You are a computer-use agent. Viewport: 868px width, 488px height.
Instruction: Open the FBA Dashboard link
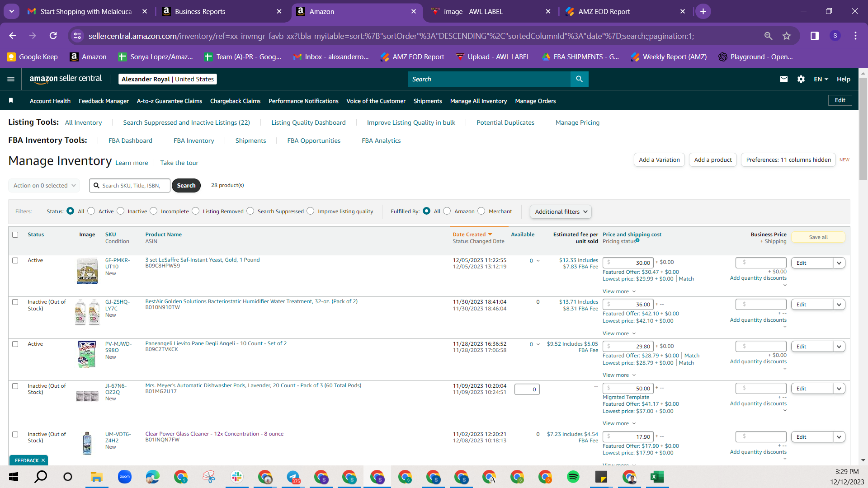pos(130,141)
